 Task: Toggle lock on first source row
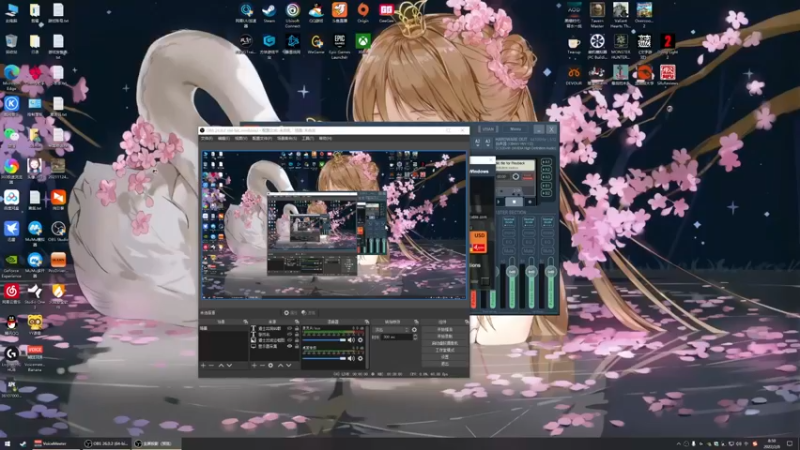click(297, 328)
